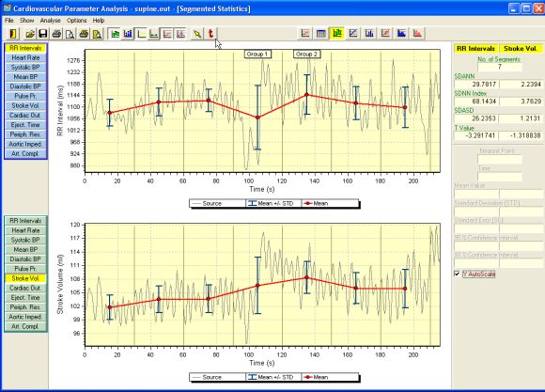545x392 pixels.
Task: Toggle the Y AutoScale checkbox
Action: (457, 274)
